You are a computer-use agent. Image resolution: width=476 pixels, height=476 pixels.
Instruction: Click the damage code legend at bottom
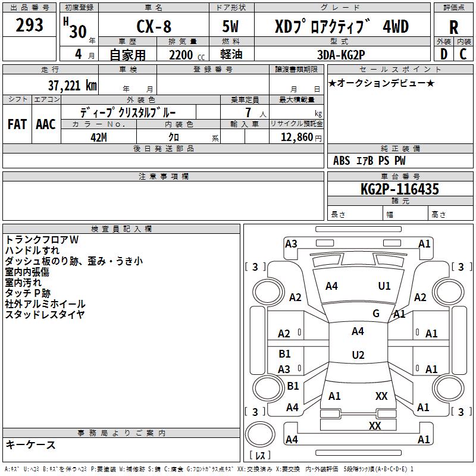click(209, 469)
